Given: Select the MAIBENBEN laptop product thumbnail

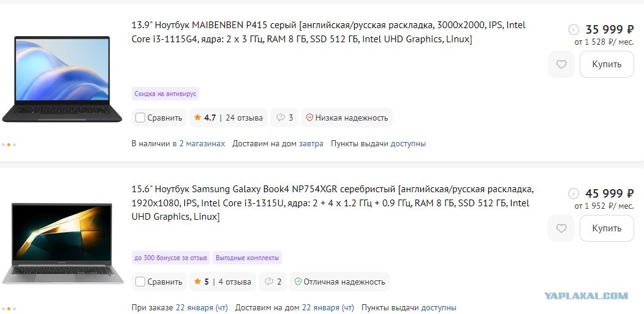Looking at the screenshot, I should tap(62, 79).
